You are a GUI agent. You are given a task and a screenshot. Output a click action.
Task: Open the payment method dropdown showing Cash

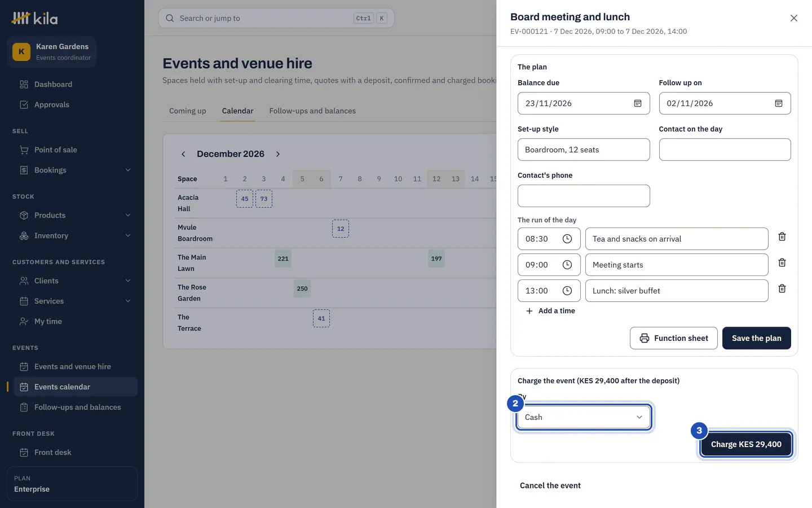pyautogui.click(x=584, y=417)
